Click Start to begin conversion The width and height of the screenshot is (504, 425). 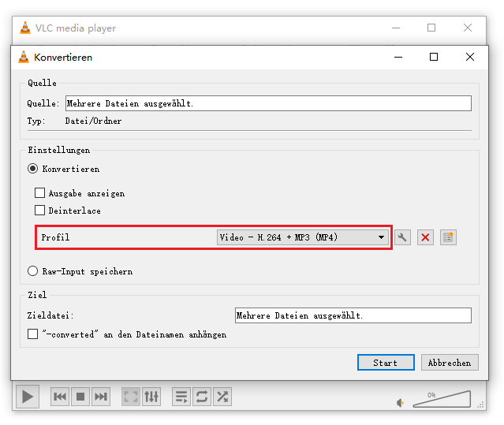coord(386,363)
